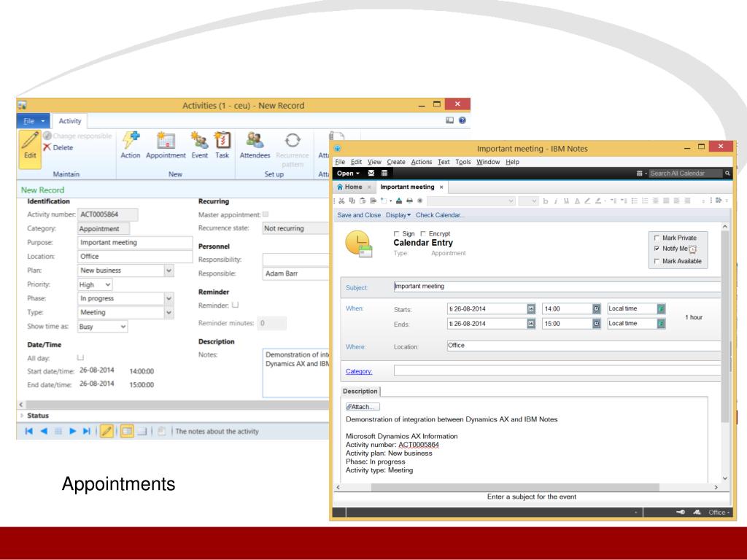Click the search magnifier in Notes
Image resolution: width=747 pixels, height=560 pixels.
[727, 174]
